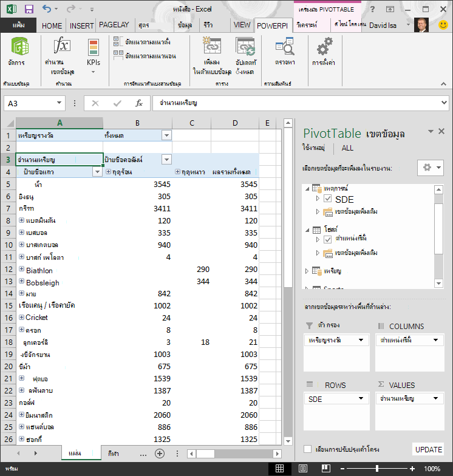453x476 pixels.
Task: Click the zoom in plus icon
Action: 412,469
